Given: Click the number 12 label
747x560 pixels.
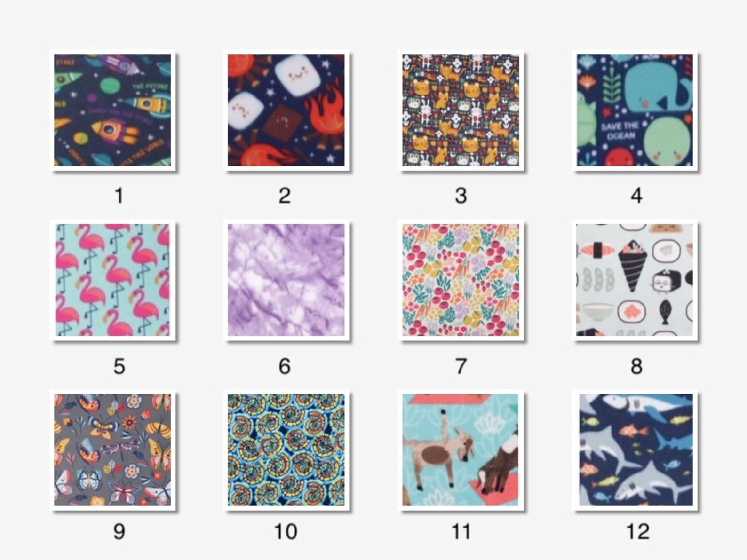Looking at the screenshot, I should pos(638,531).
